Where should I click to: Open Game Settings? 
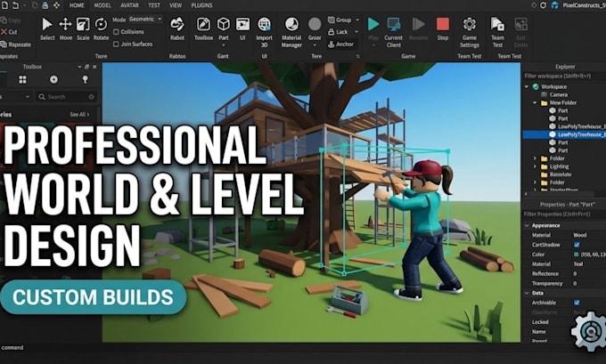tap(469, 32)
